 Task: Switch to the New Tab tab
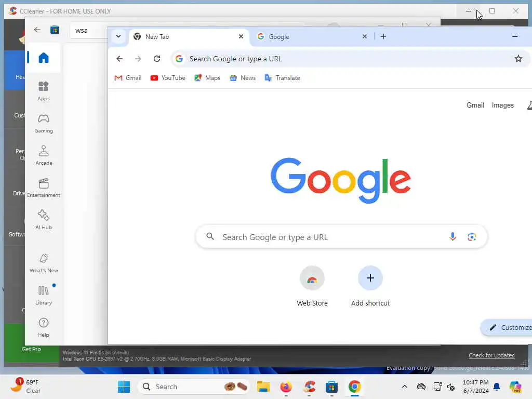[x=189, y=37]
